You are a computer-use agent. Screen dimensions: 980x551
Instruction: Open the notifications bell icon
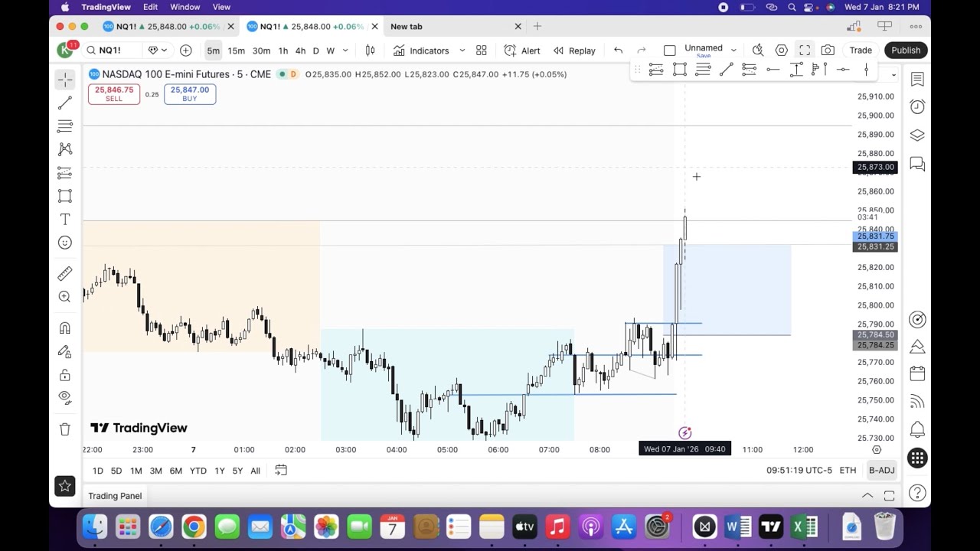[917, 429]
